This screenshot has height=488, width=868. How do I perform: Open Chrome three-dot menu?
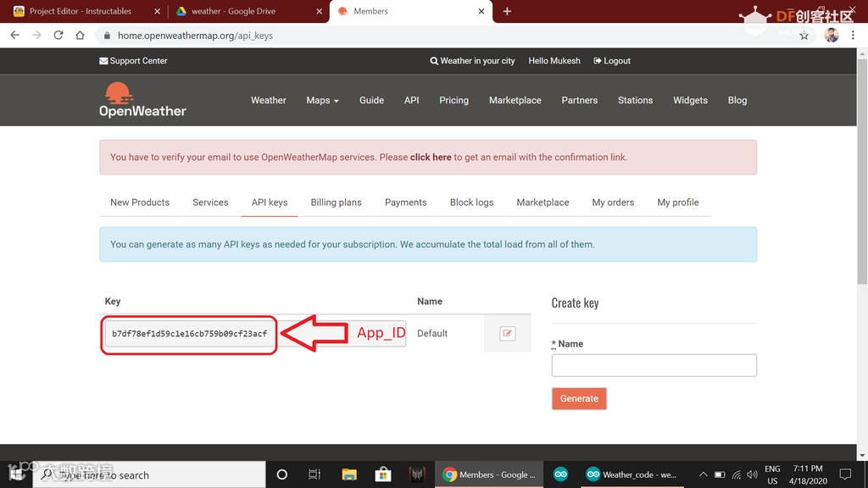pyautogui.click(x=853, y=35)
